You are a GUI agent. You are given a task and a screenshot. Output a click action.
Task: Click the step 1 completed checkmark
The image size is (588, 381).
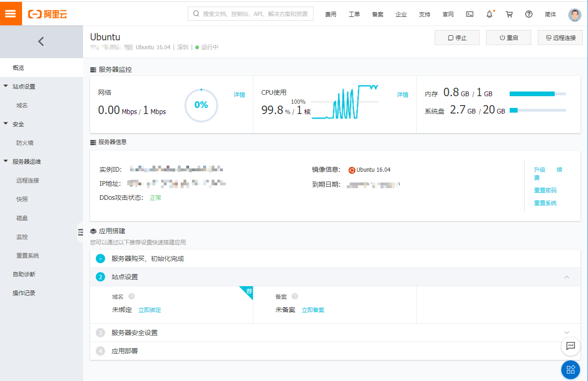click(x=100, y=259)
